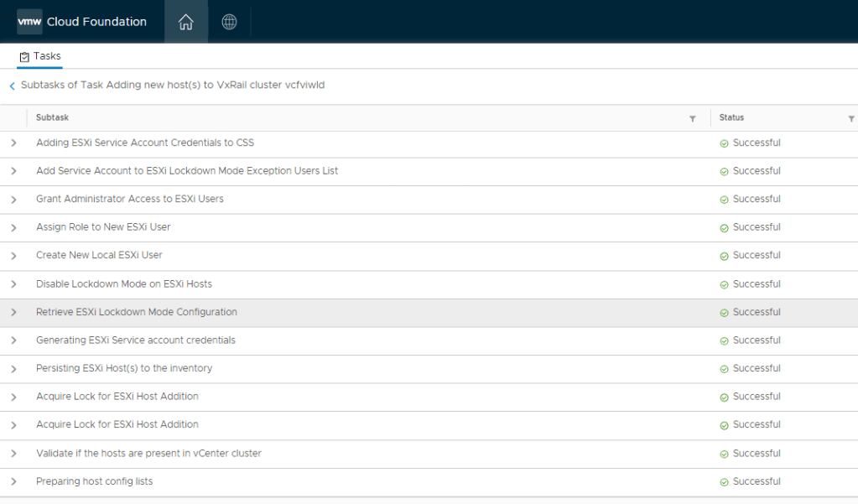Open the Tasks tab
Viewport: 858px width, 504px height.
pos(40,56)
